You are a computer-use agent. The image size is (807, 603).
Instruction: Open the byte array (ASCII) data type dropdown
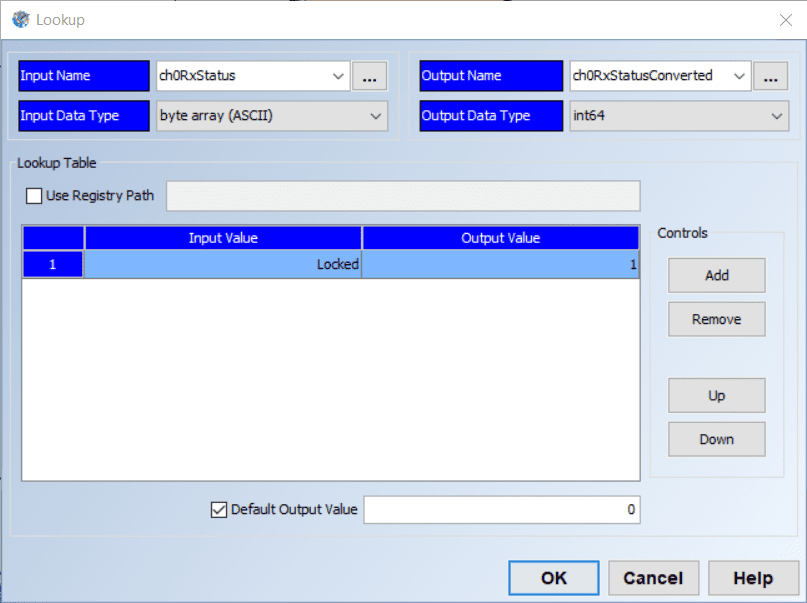click(x=272, y=116)
